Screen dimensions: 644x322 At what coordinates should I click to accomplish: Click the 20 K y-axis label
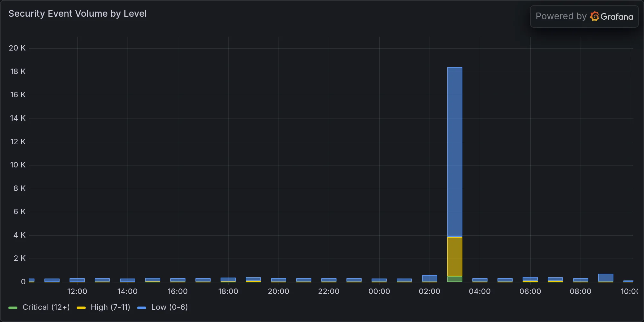[x=17, y=48]
